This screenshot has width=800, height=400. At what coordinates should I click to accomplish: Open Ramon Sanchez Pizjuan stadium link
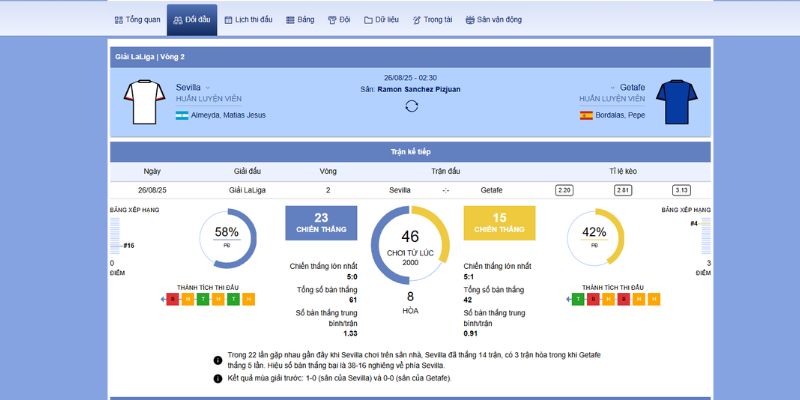(x=419, y=89)
